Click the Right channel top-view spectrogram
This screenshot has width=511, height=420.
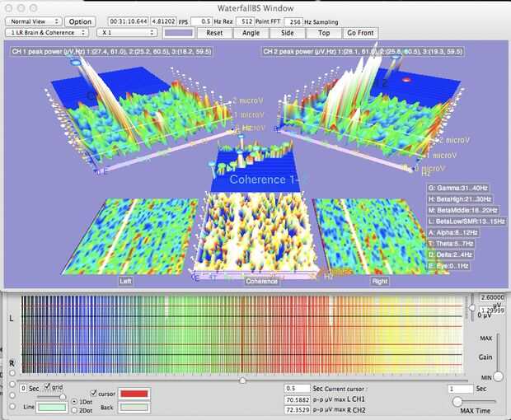(x=380, y=236)
